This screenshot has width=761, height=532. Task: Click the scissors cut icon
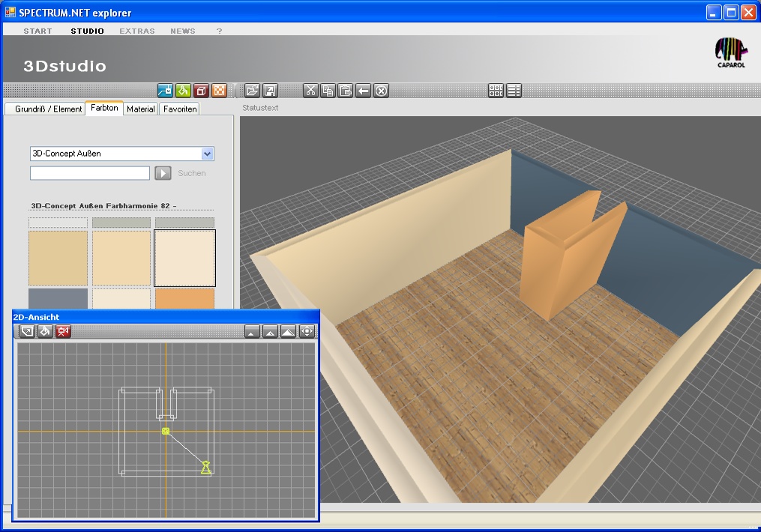pyautogui.click(x=310, y=91)
